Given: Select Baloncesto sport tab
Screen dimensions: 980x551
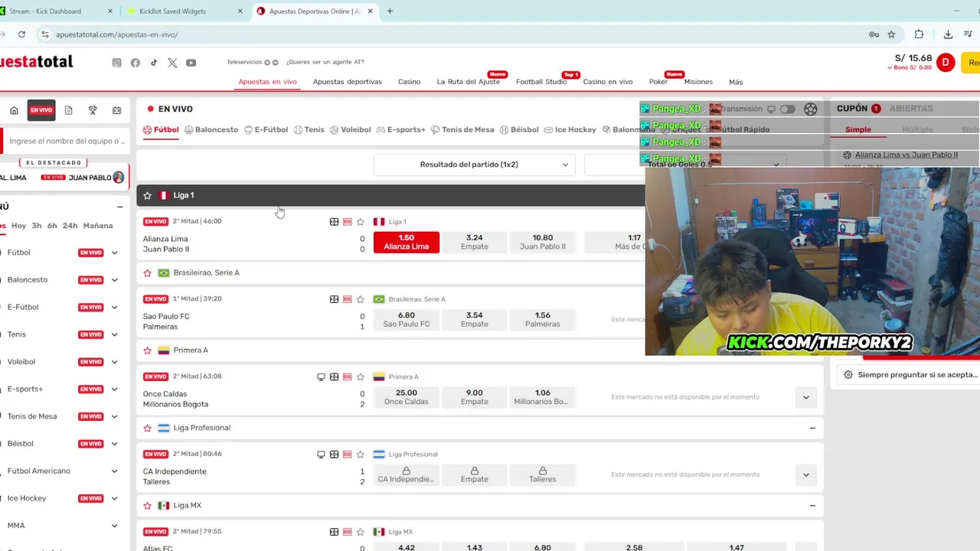Looking at the screenshot, I should [x=211, y=130].
